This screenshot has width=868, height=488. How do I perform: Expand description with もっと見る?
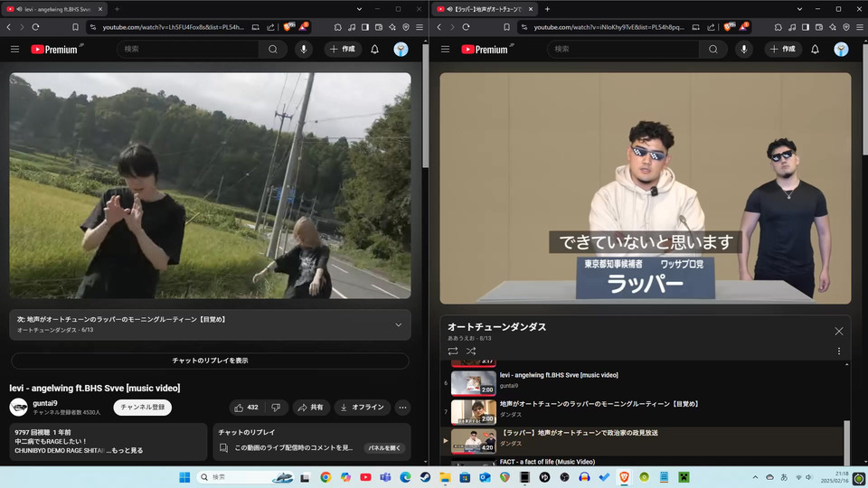(127, 450)
